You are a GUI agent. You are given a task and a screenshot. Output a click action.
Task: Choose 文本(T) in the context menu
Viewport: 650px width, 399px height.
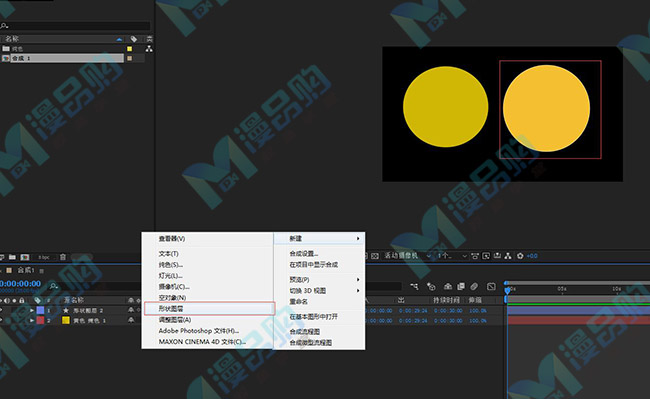tap(207, 254)
